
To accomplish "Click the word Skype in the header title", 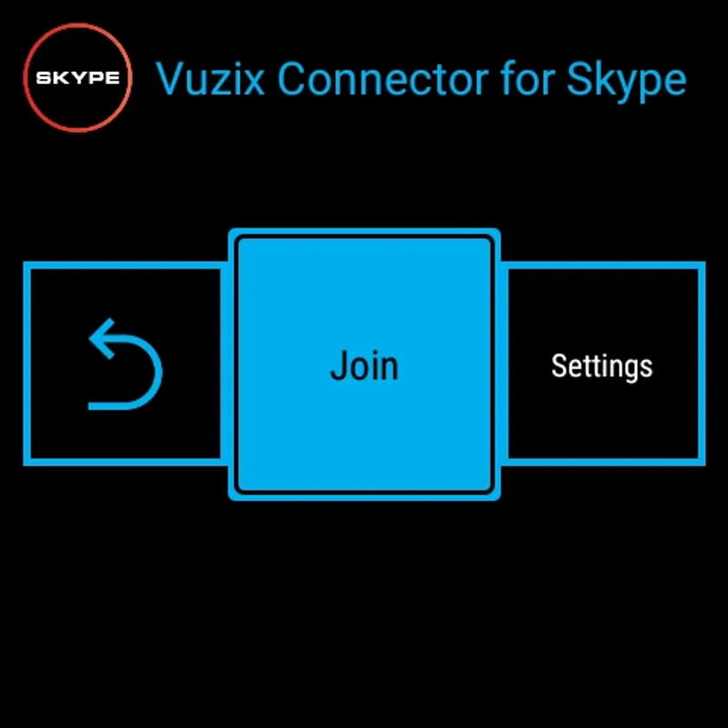I will [x=626, y=81].
